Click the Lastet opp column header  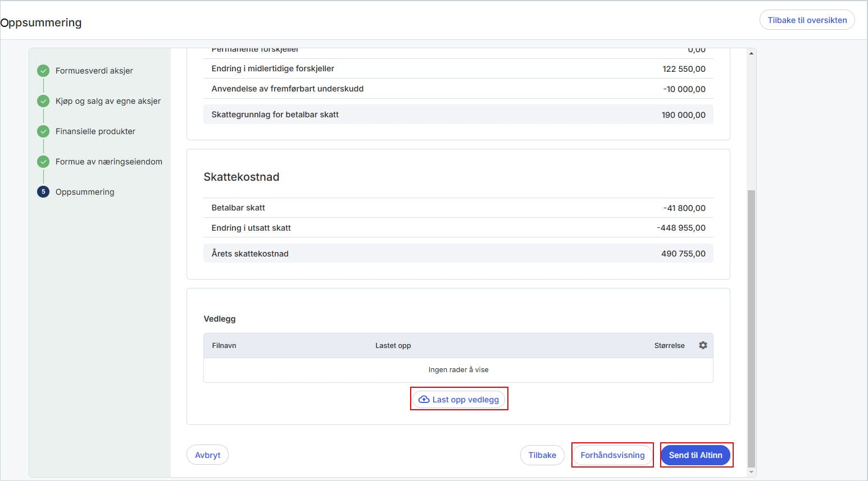(393, 346)
